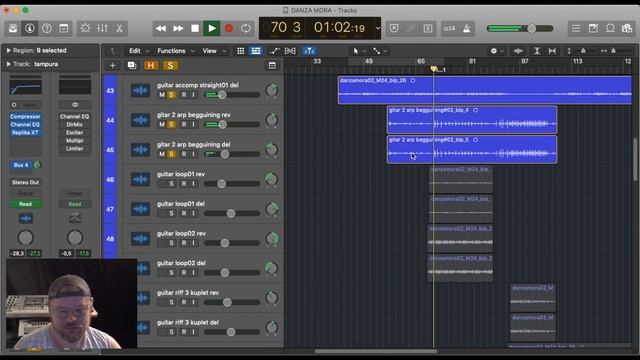Image resolution: width=640 pixels, height=360 pixels.
Task: Open the Functions menu
Action: pyautogui.click(x=176, y=51)
